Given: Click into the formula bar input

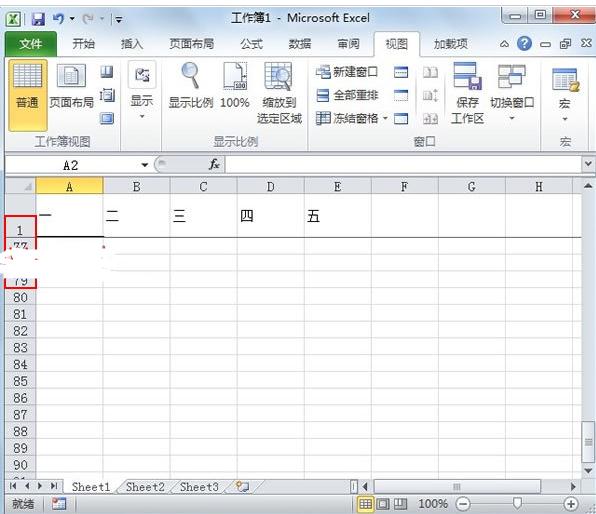Looking at the screenshot, I should [x=403, y=165].
